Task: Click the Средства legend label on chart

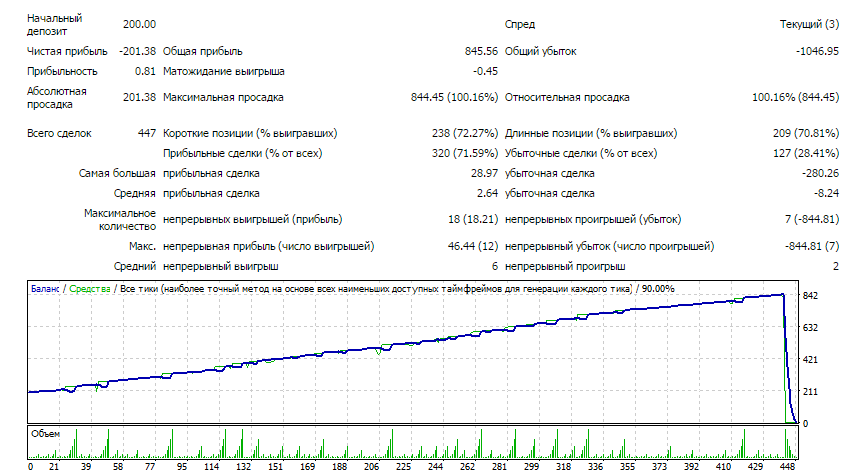Action: coord(89,289)
